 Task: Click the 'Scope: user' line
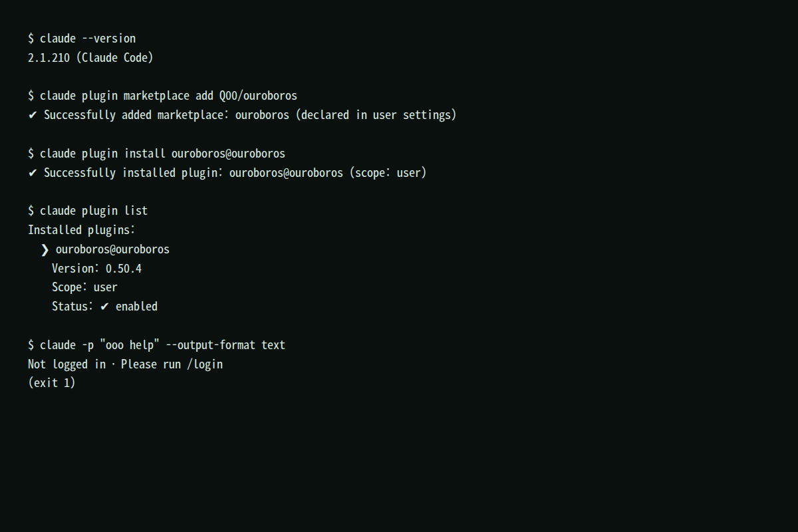(x=84, y=287)
